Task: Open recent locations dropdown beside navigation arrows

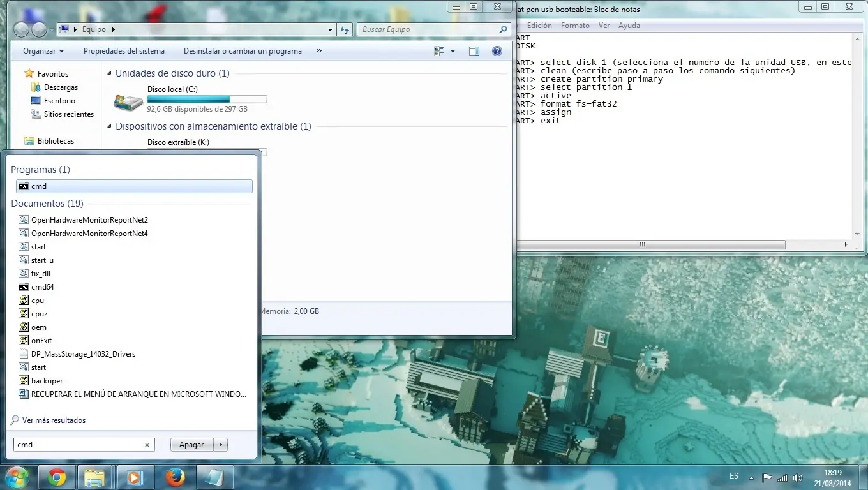Action: [51, 30]
